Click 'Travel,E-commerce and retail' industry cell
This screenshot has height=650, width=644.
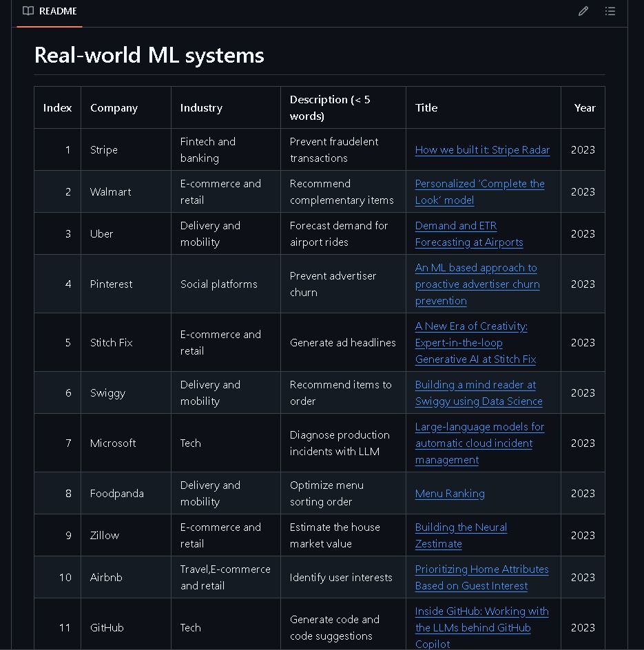(225, 578)
